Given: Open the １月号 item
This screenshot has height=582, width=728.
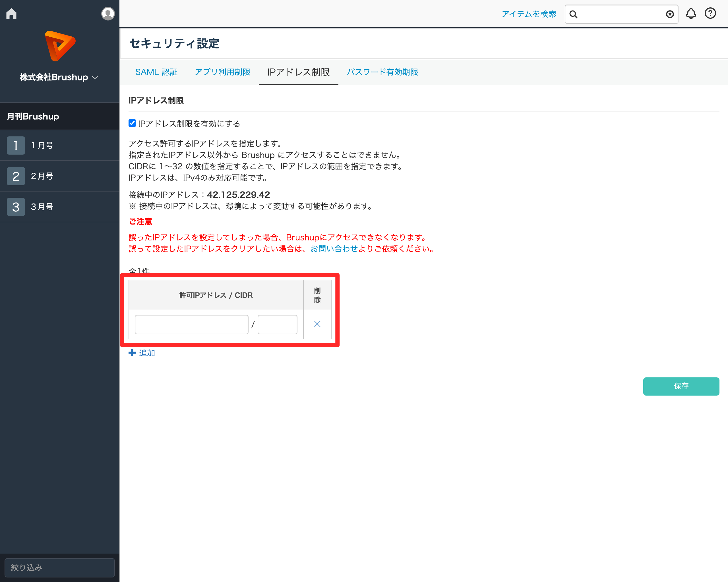Looking at the screenshot, I should pos(60,145).
